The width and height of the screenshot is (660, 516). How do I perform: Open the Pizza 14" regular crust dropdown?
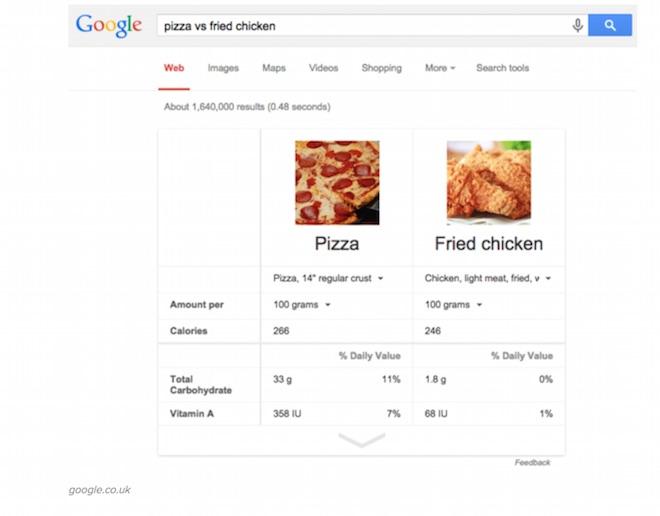(x=328, y=278)
